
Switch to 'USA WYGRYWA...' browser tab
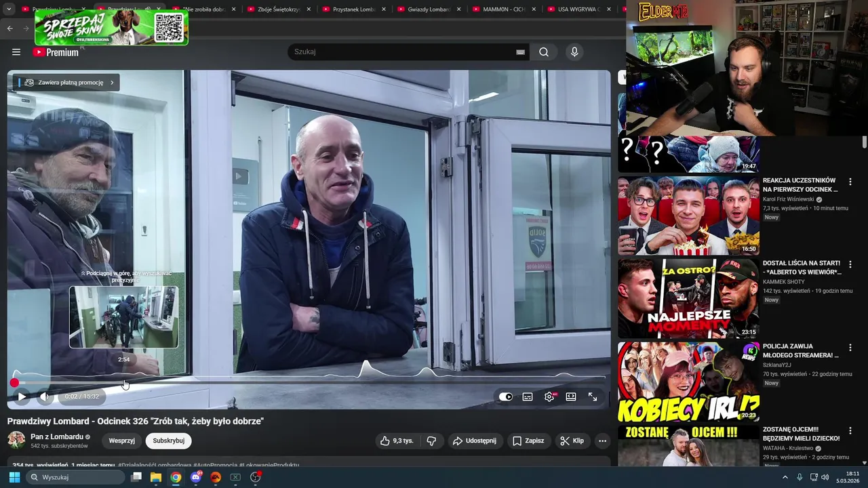578,9
